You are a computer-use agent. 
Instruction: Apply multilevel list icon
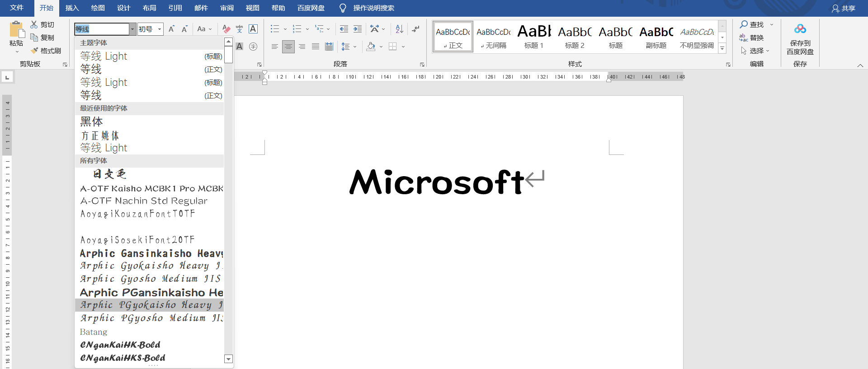coord(319,29)
